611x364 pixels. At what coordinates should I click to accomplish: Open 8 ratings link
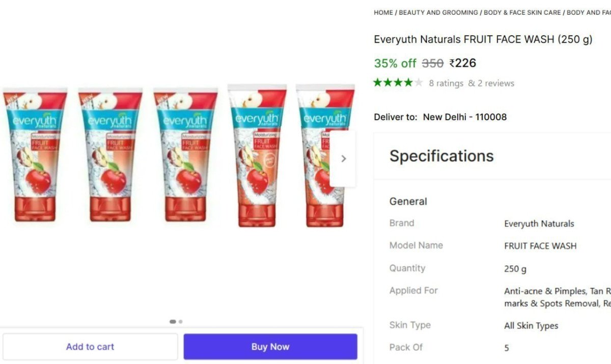pyautogui.click(x=446, y=83)
